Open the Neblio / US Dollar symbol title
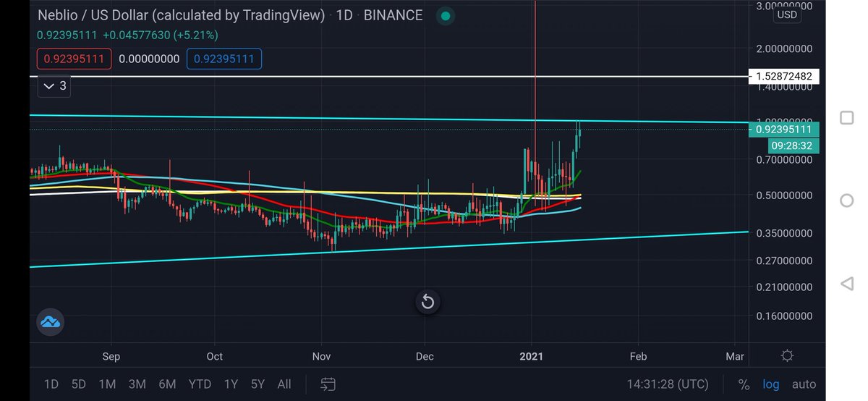 pos(181,15)
